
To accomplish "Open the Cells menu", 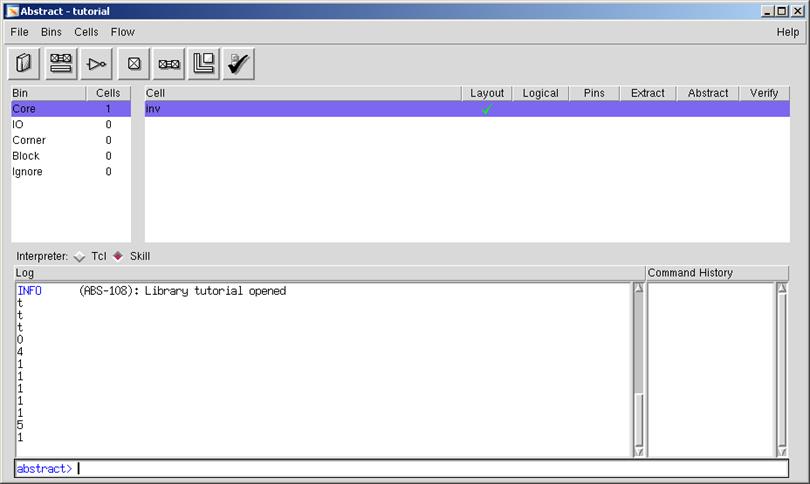I will tap(86, 32).
